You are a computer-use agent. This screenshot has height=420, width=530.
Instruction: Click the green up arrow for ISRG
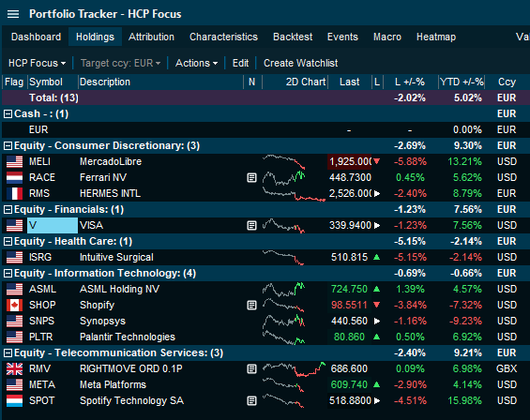(376, 257)
